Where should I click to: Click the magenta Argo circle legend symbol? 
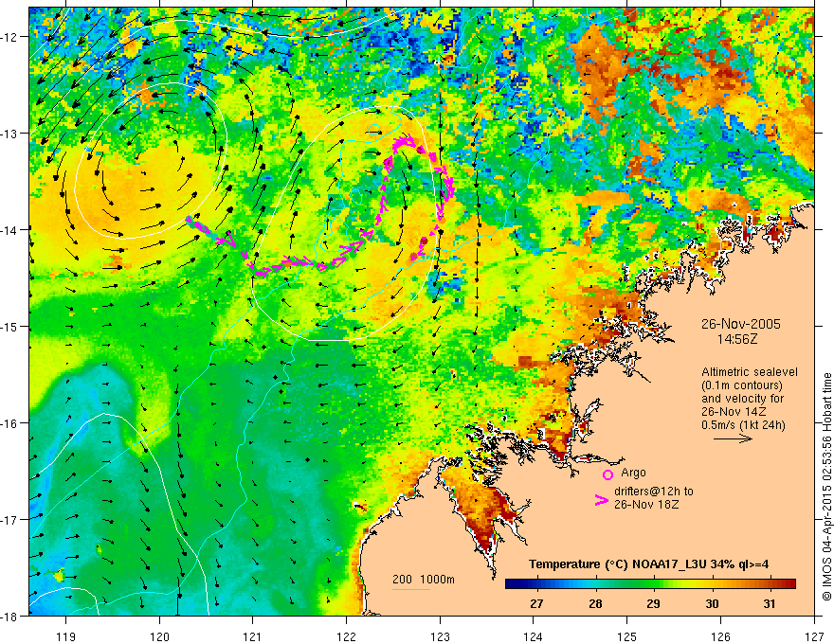coord(607,474)
